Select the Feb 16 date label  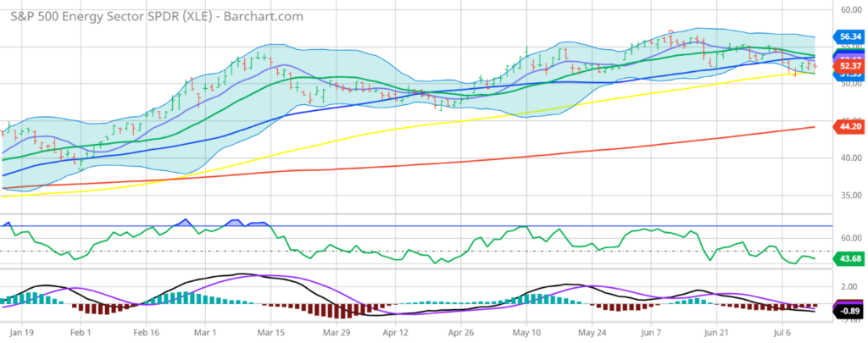(x=146, y=334)
